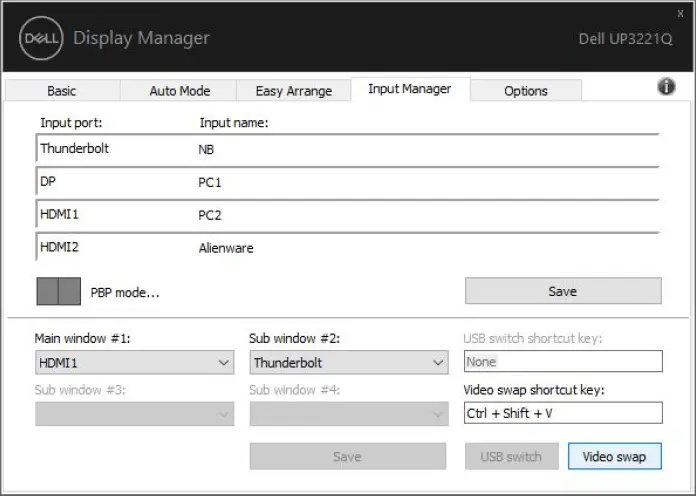
Task: Click the Dell UP3221Q monitor name
Action: 625,39
